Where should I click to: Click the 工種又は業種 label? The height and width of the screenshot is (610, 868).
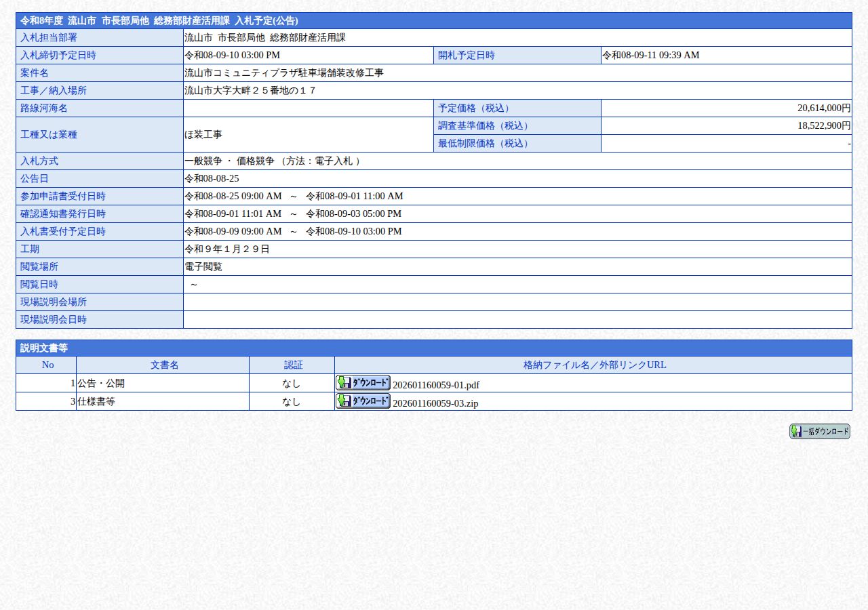pyautogui.click(x=49, y=135)
